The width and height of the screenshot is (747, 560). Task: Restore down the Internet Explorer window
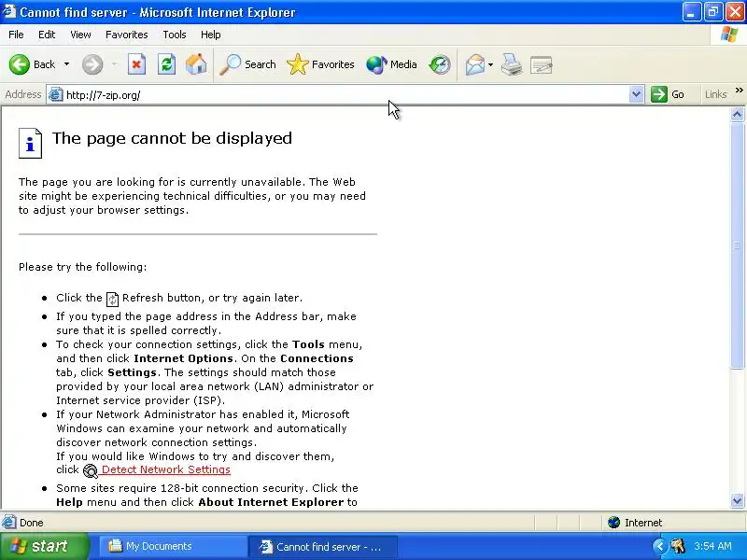[712, 11]
